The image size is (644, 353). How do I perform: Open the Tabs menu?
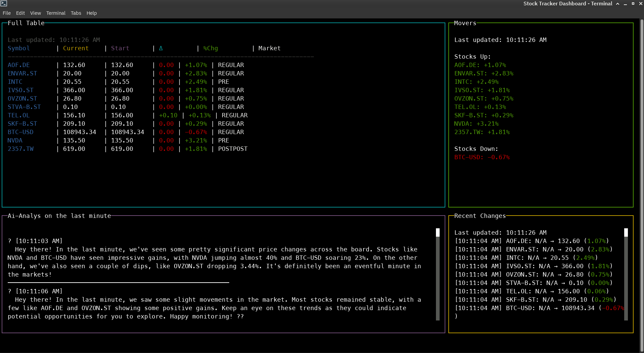[76, 13]
